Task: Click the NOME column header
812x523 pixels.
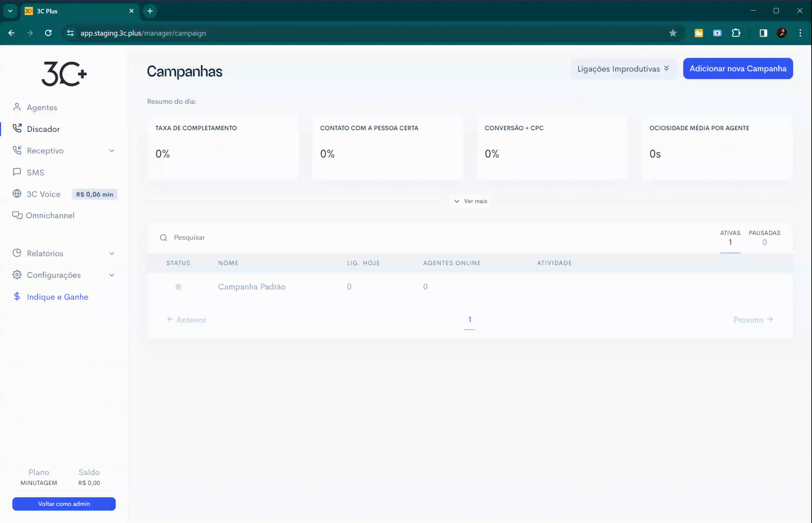Action: [228, 263]
